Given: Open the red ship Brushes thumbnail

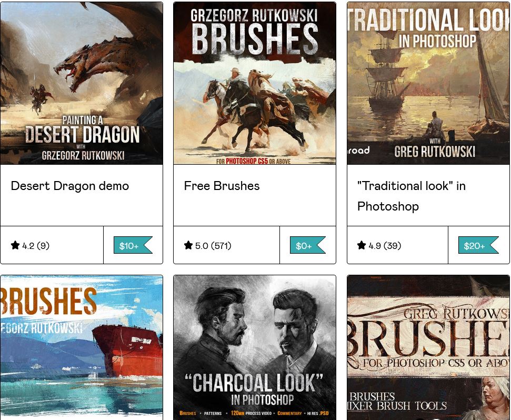Looking at the screenshot, I should 82,347.
